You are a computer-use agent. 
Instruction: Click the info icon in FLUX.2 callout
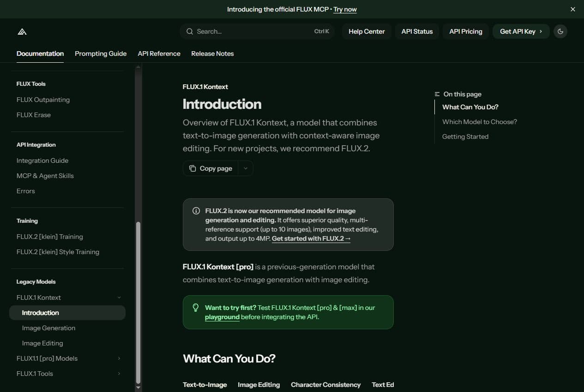coord(196,211)
